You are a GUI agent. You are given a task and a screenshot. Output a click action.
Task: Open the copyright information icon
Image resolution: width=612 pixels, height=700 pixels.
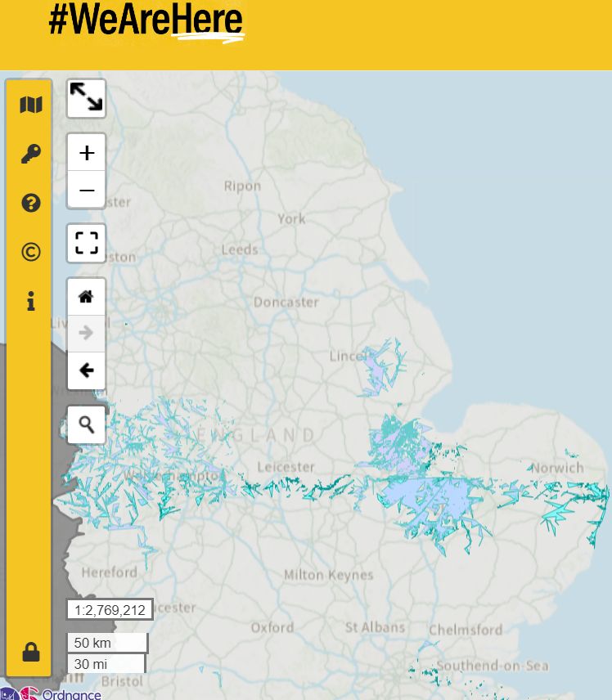click(x=31, y=252)
